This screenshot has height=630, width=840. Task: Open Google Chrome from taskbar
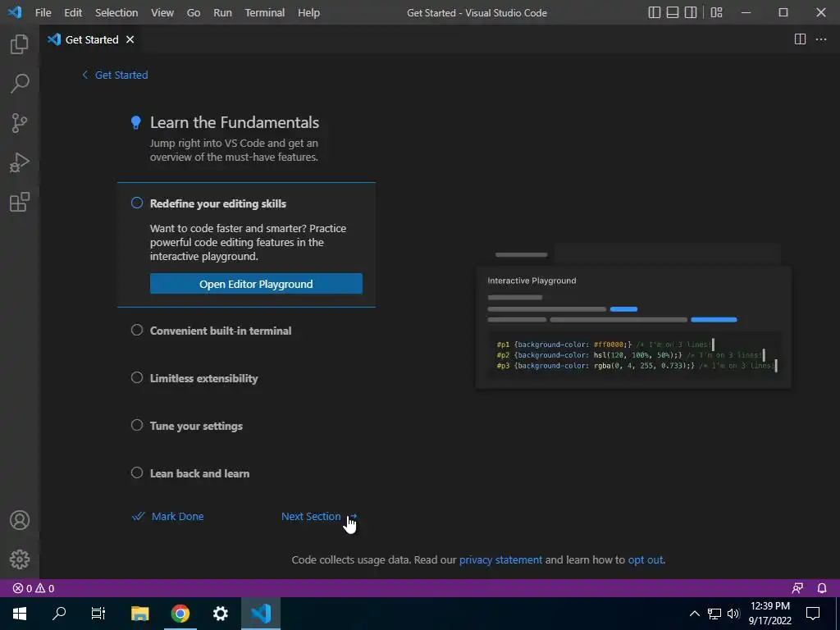click(180, 614)
